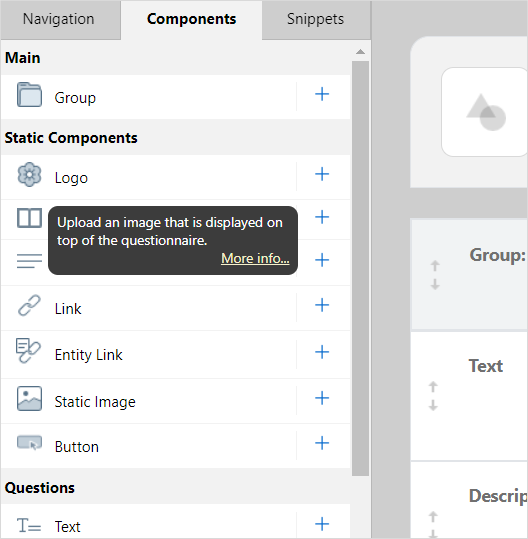Add an Entity Link with plus

coord(322,352)
